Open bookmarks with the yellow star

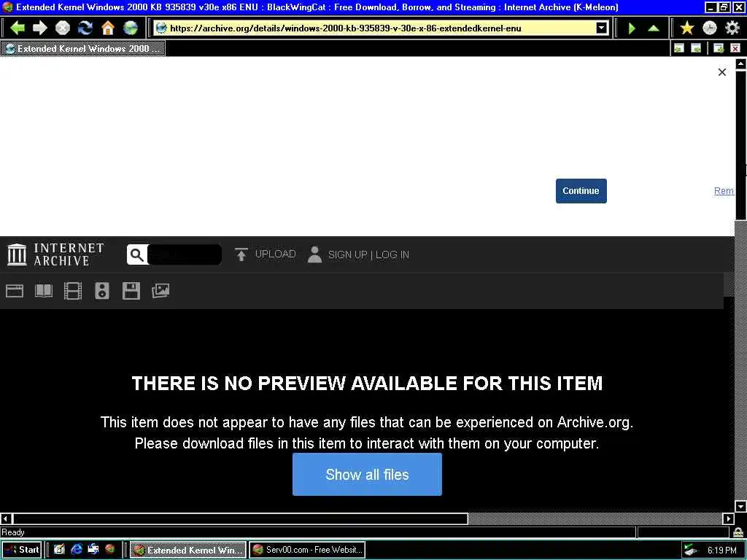(x=687, y=28)
